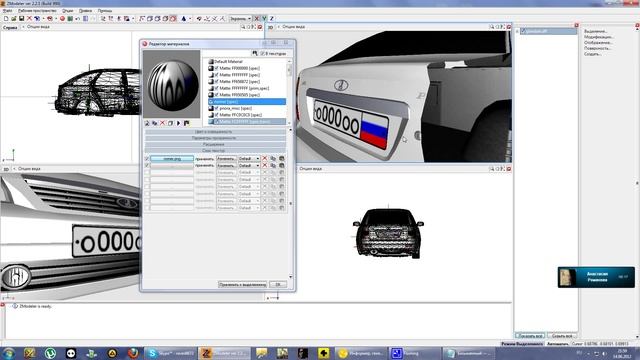Click first icon under material preview sphere
This screenshot has height=360, width=640.
pyautogui.click(x=147, y=123)
